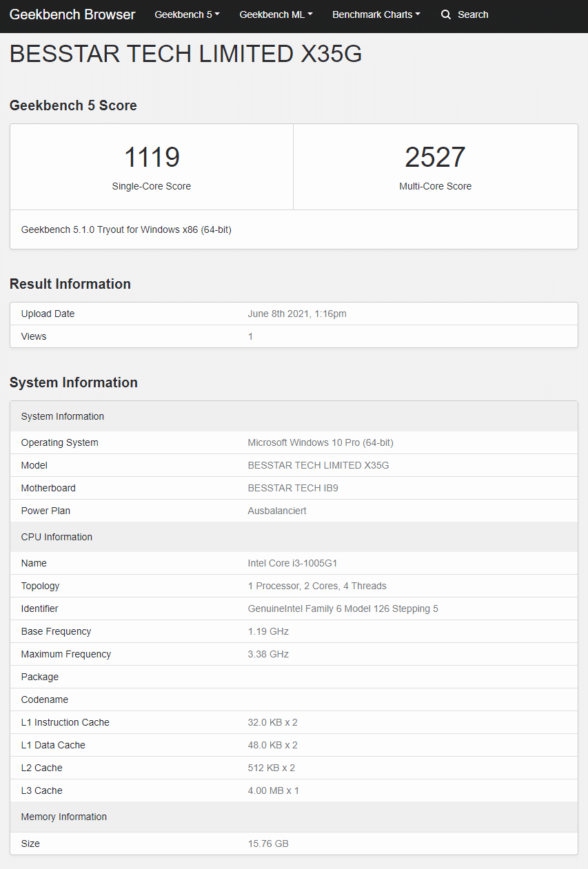Click the Codename row label

point(45,699)
